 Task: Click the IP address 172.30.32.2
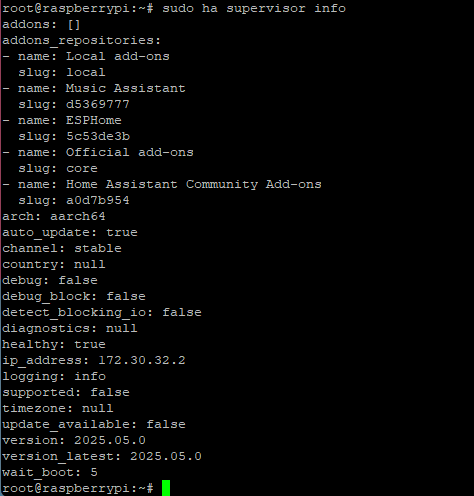[x=142, y=360]
